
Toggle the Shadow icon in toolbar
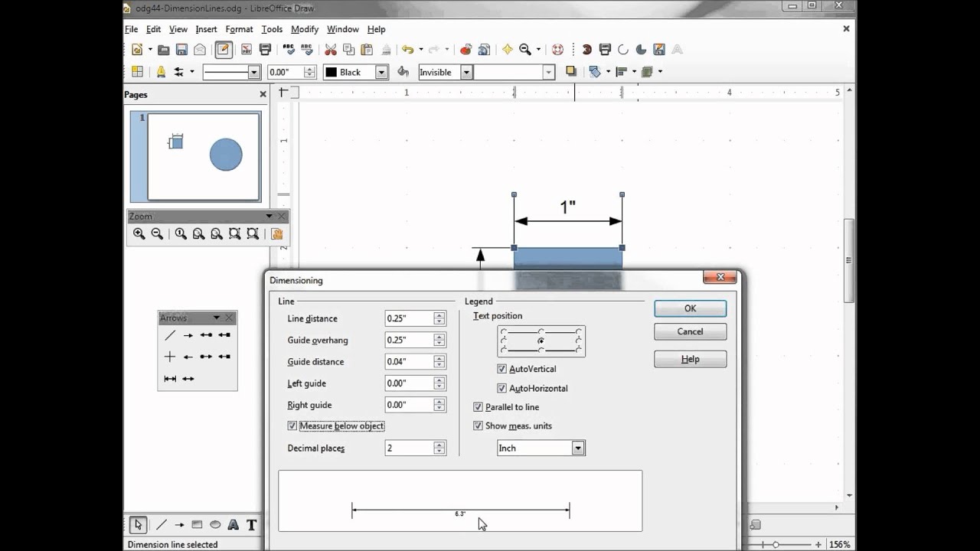[x=570, y=71]
